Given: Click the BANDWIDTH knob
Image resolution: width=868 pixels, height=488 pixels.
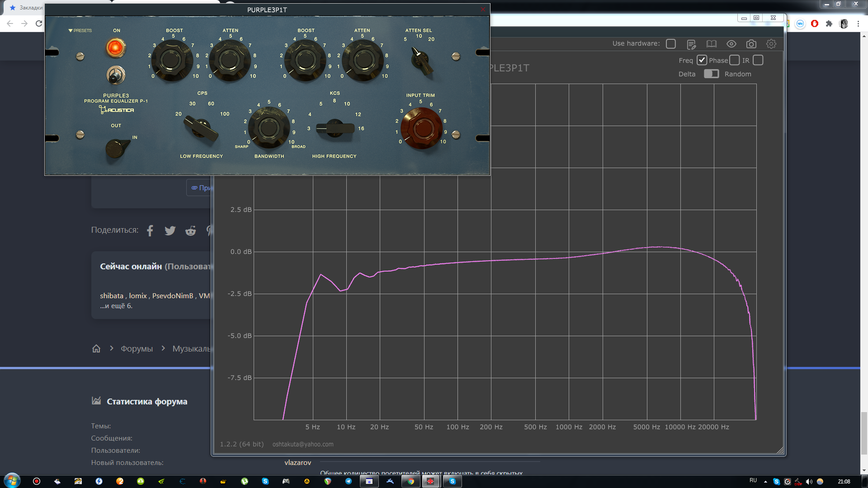Looking at the screenshot, I should click(269, 127).
